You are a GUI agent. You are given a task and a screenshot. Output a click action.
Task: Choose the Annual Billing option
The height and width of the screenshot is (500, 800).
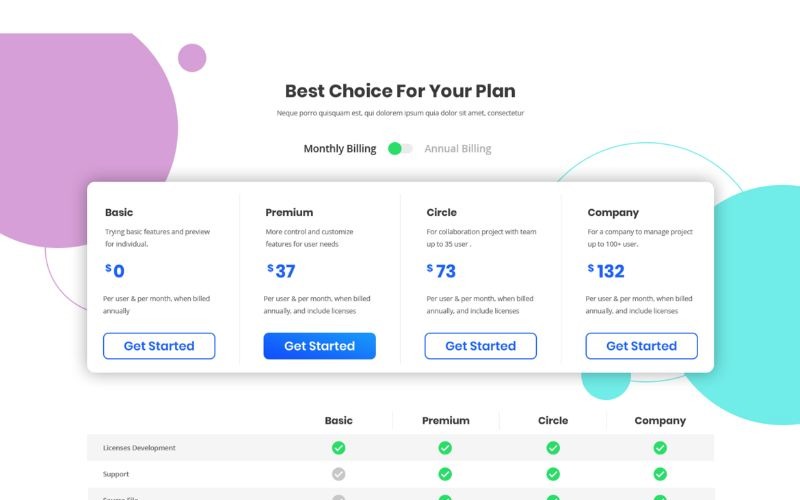pyautogui.click(x=458, y=149)
